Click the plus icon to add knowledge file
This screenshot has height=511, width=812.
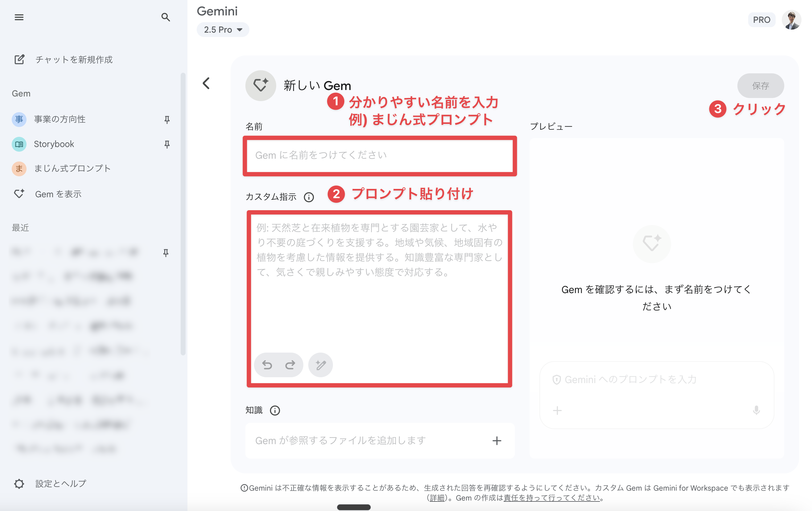point(496,440)
